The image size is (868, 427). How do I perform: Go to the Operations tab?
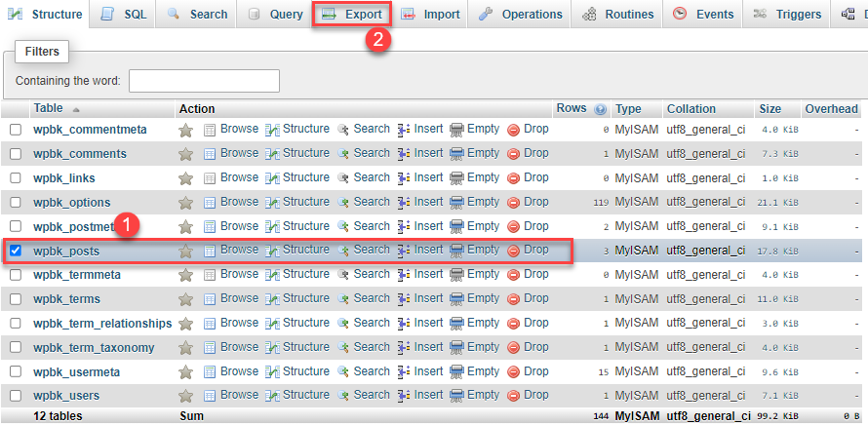click(520, 15)
